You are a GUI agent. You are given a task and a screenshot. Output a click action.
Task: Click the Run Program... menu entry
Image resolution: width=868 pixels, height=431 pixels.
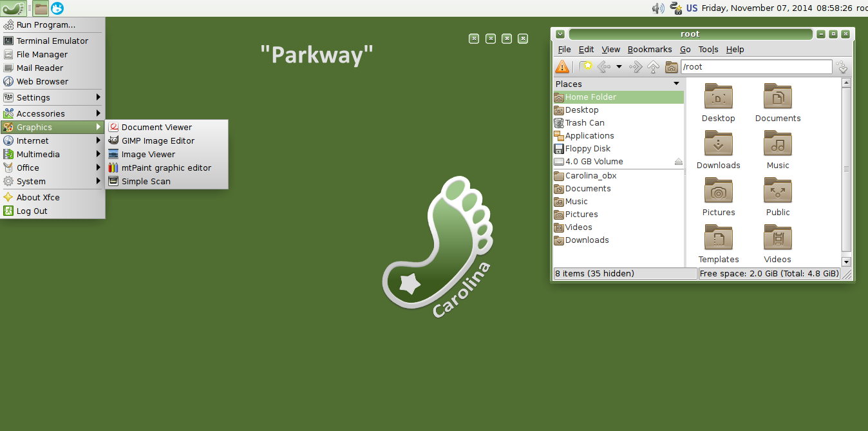tap(52, 24)
